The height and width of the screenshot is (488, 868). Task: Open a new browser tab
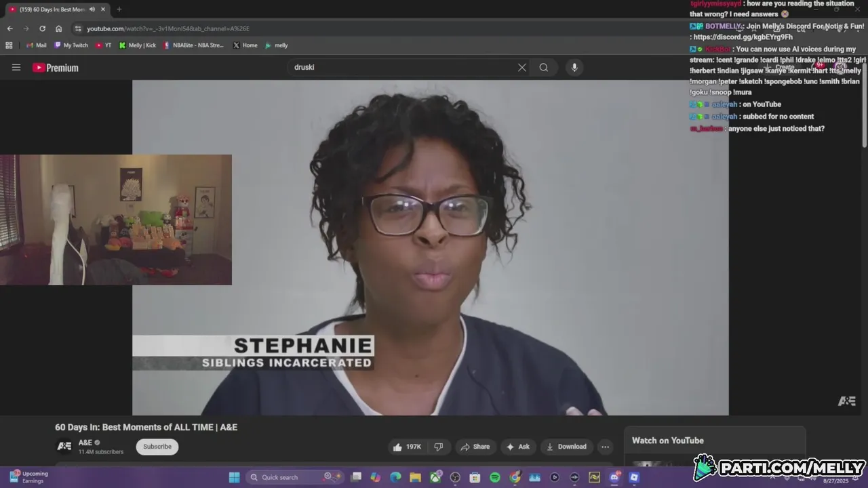[119, 9]
